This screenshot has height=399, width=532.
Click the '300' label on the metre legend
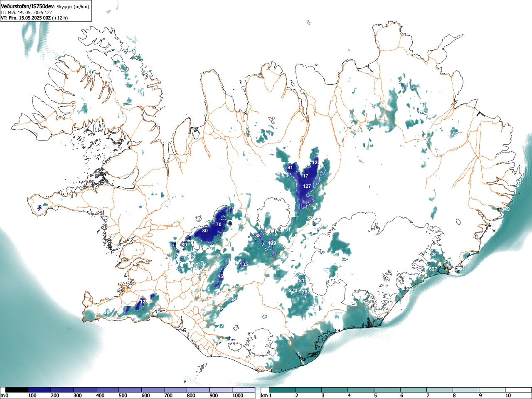tap(78, 396)
